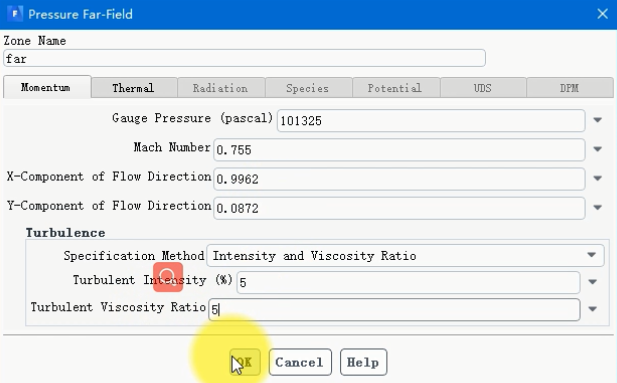This screenshot has width=617, height=383.
Task: Edit the Zone Name field containing far
Action: coord(244,58)
